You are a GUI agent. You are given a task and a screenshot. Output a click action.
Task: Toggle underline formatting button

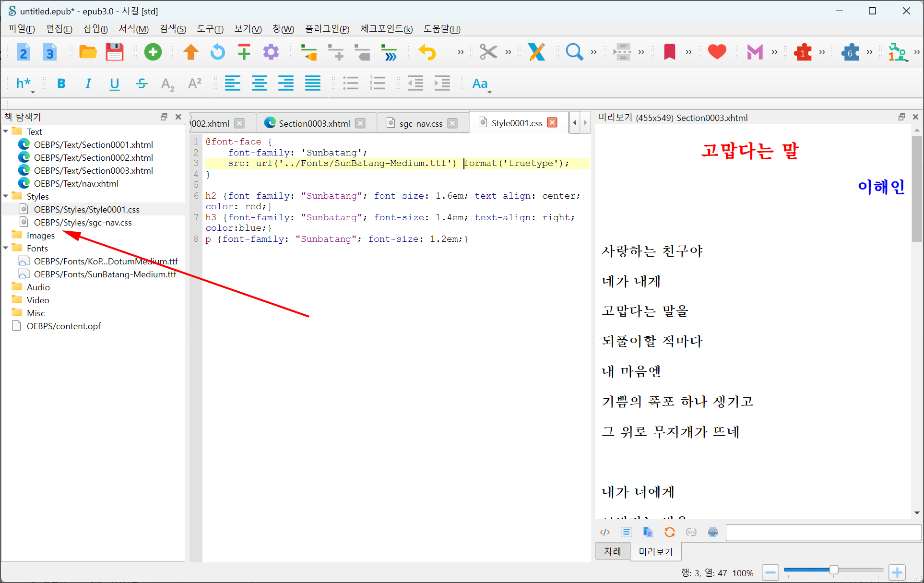(x=114, y=83)
